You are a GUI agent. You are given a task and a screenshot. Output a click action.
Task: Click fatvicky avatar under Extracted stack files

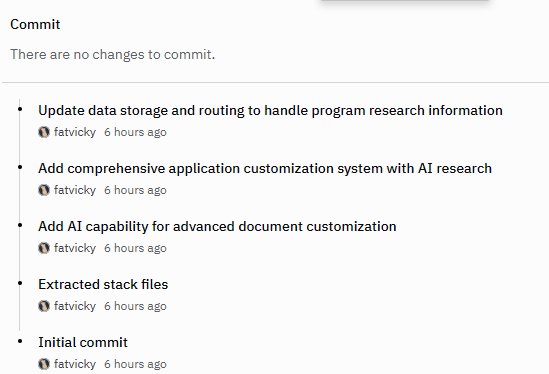point(44,306)
